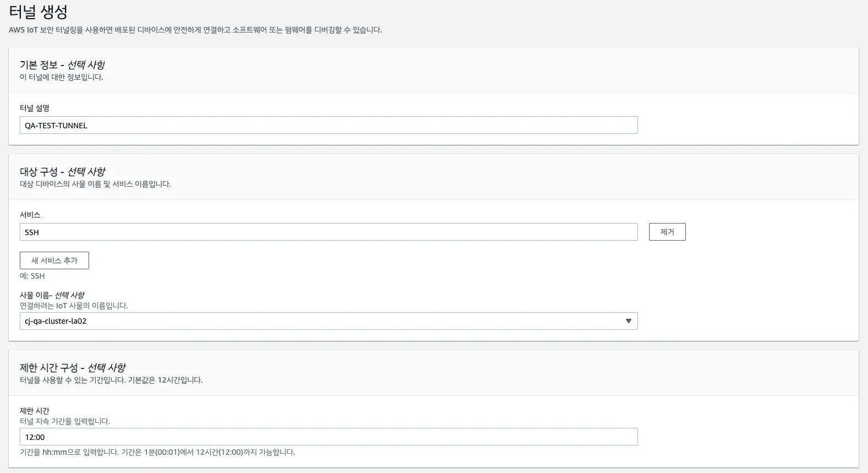Click the dropdown arrow icon for thing name
The width and height of the screenshot is (868, 473).
click(x=628, y=321)
